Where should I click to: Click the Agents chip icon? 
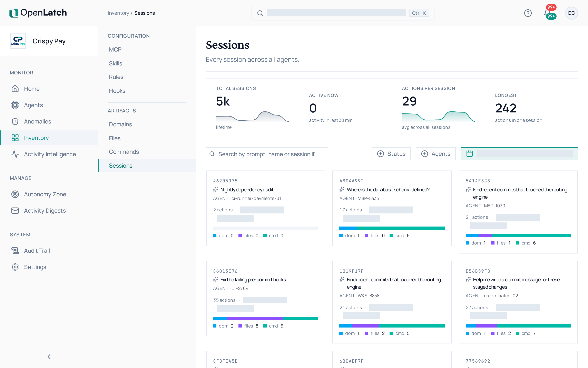click(x=15, y=105)
